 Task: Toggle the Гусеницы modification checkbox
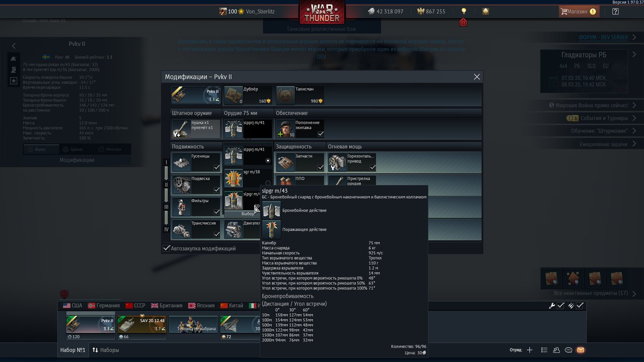pyautogui.click(x=216, y=167)
